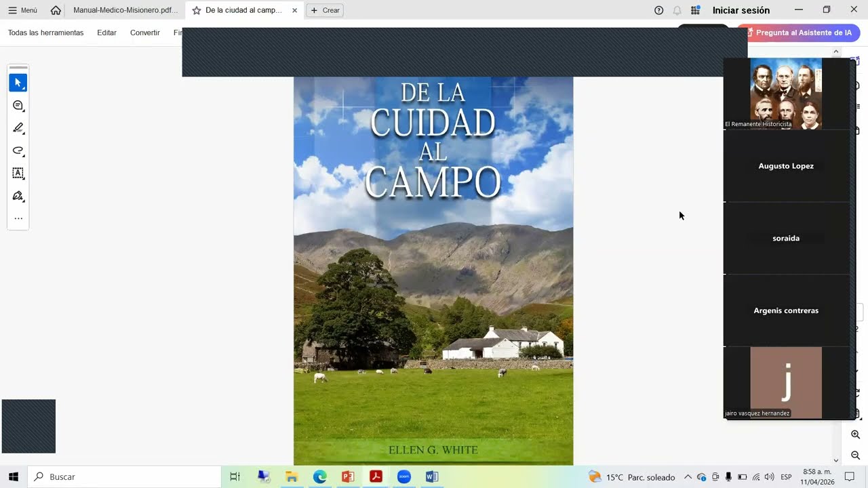Switch to Manual-Medico-Misionero.pdf tab
868x488 pixels.
[125, 10]
